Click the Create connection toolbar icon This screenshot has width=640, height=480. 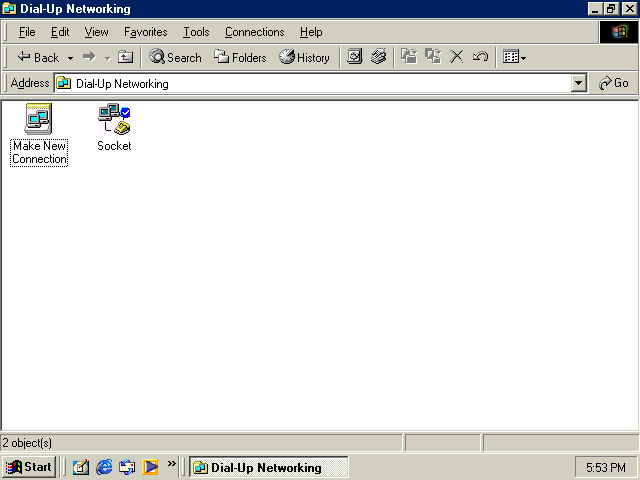click(x=355, y=57)
